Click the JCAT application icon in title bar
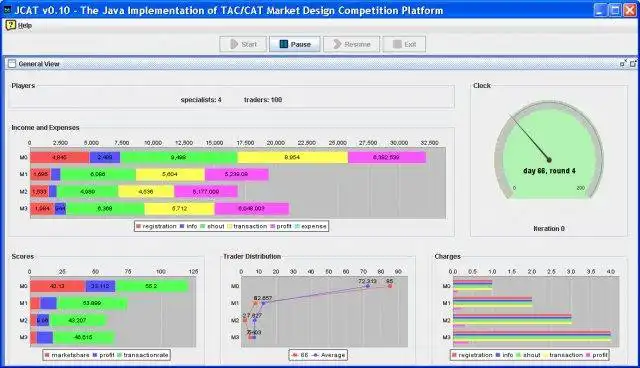Image resolution: width=640 pixels, height=368 pixels. pyautogui.click(x=7, y=10)
